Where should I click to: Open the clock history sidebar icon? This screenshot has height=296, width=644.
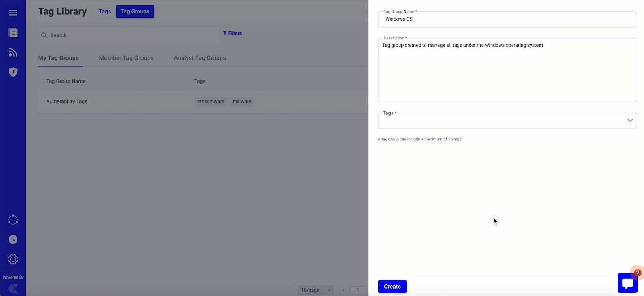13,239
